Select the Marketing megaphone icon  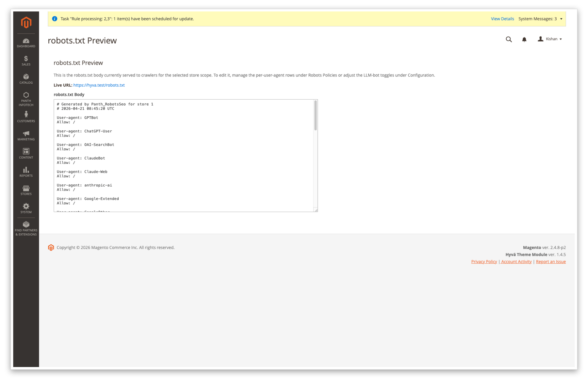pyautogui.click(x=26, y=135)
